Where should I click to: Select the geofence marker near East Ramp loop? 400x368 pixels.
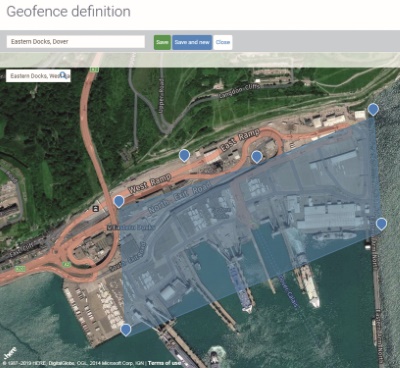tap(257, 157)
